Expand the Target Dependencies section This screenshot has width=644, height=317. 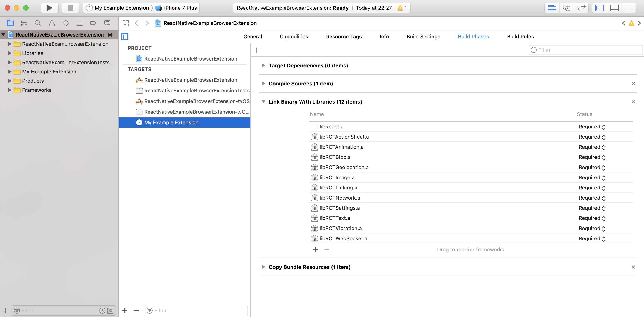pos(263,65)
